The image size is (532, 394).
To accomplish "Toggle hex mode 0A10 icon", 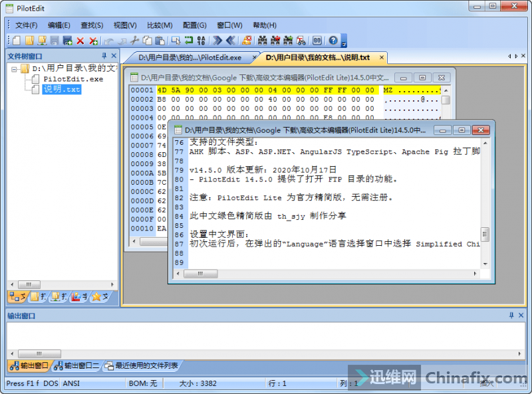I will click(x=201, y=41).
